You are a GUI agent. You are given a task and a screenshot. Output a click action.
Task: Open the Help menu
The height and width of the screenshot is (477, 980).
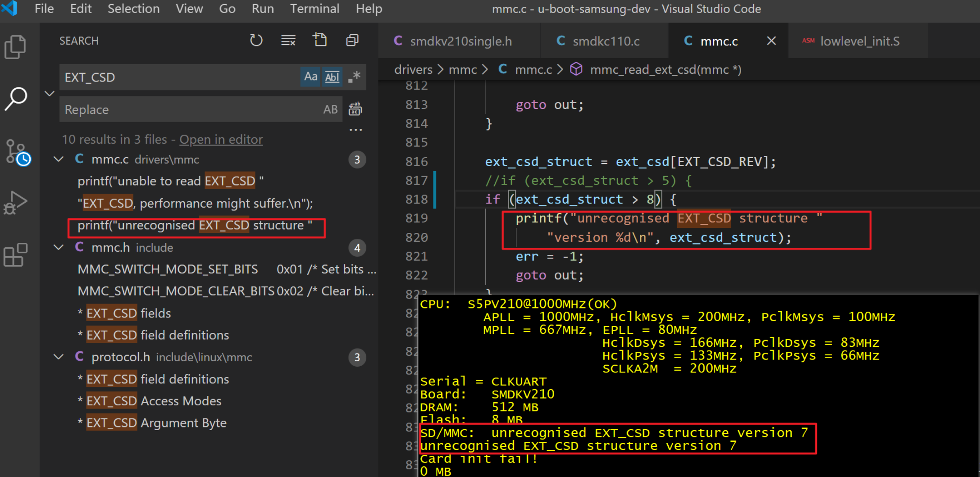click(369, 9)
